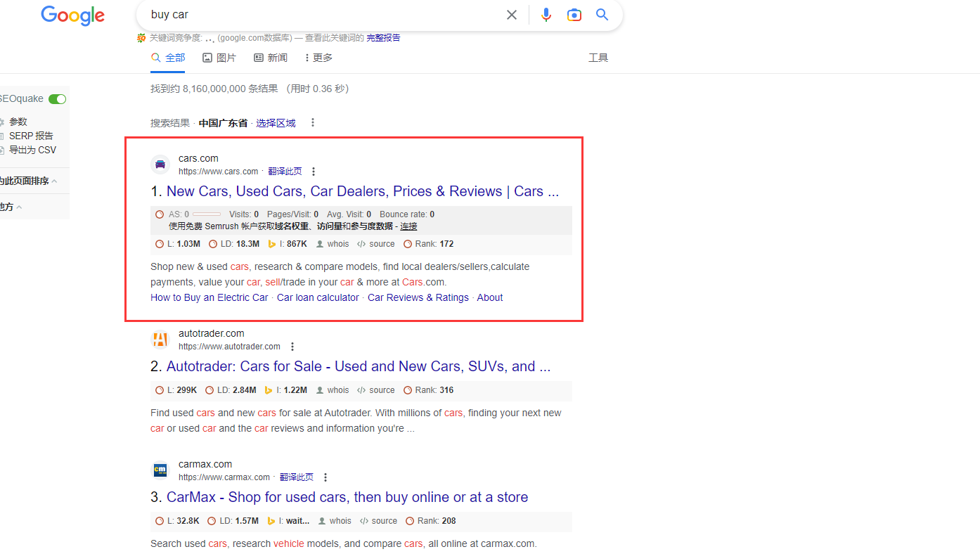Collapse the 此页面排序 section chevron
The image size is (980, 554).
tap(54, 181)
